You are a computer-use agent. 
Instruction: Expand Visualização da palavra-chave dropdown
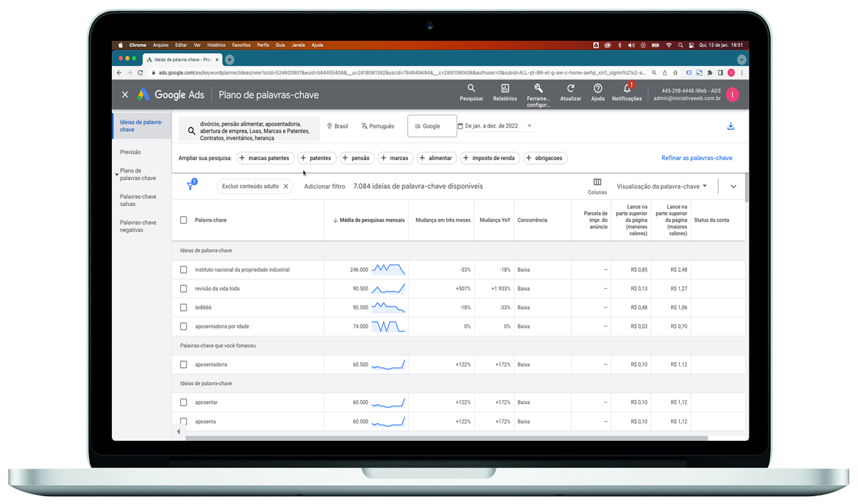(x=662, y=187)
